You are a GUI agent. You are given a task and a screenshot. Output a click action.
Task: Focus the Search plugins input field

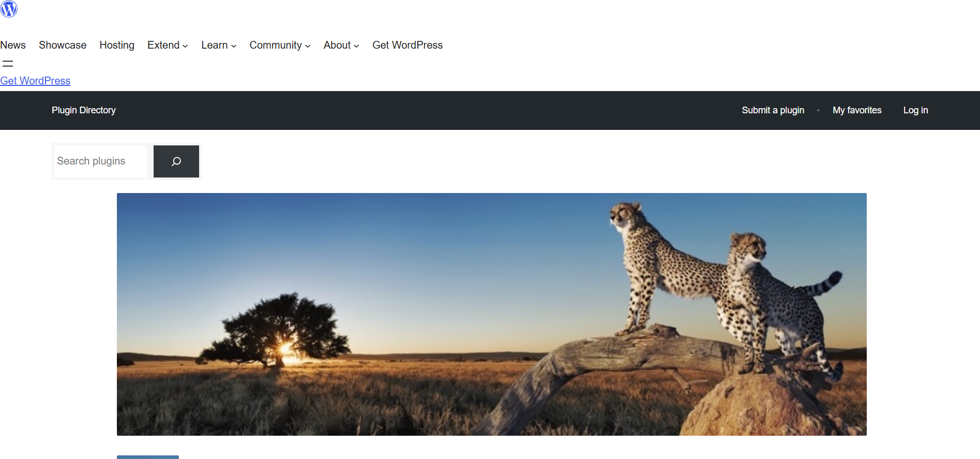pos(101,161)
